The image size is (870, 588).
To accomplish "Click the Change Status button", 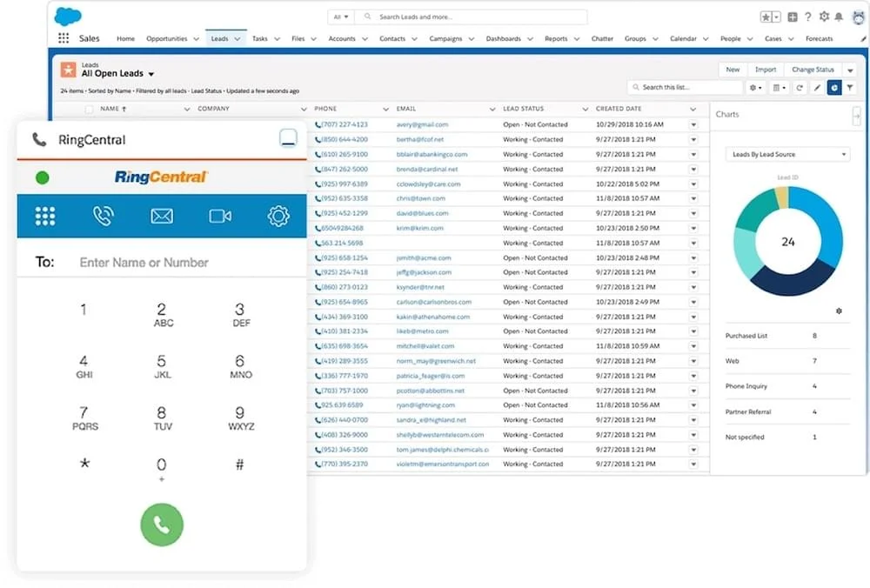I will 813,70.
